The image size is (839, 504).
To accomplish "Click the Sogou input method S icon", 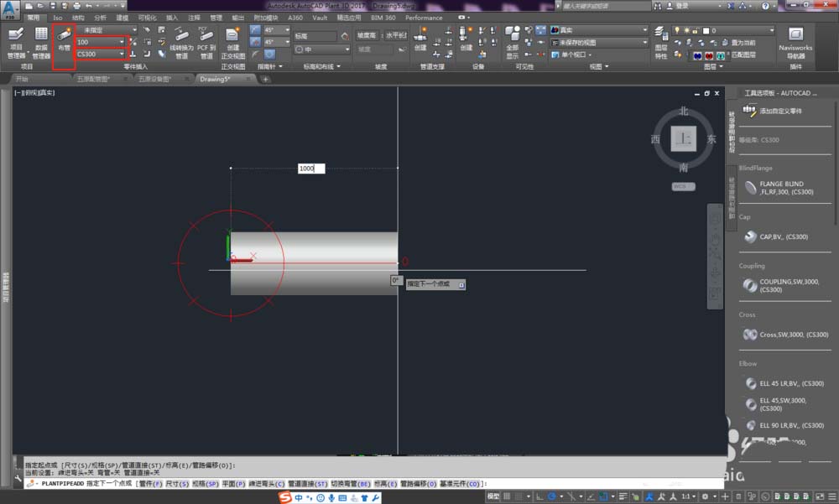I will [x=285, y=497].
